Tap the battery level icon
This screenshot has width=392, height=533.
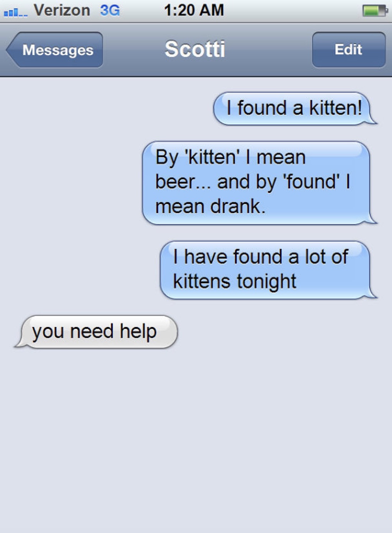point(375,11)
